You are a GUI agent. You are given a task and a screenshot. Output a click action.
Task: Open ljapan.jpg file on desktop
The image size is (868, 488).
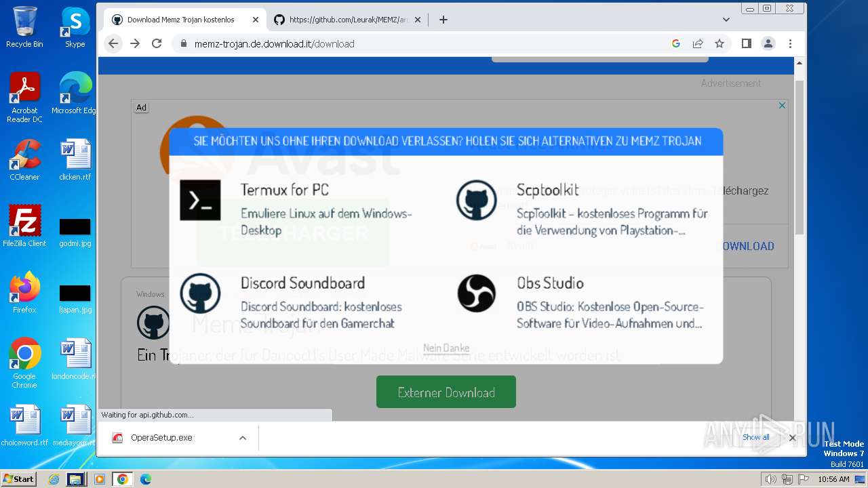(x=75, y=298)
